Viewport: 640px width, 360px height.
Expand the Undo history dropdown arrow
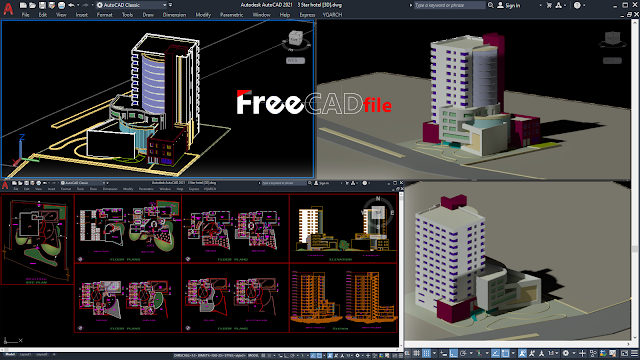pyautogui.click(x=78, y=5)
